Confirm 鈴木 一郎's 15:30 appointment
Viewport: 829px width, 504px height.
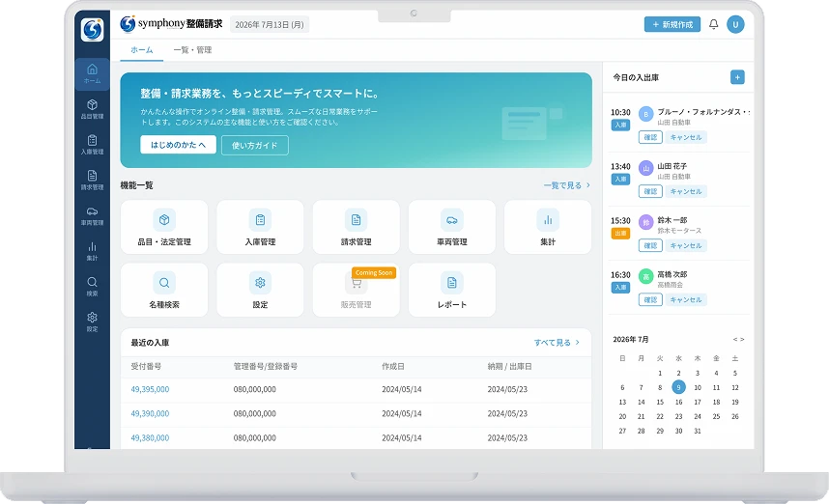pyautogui.click(x=650, y=245)
